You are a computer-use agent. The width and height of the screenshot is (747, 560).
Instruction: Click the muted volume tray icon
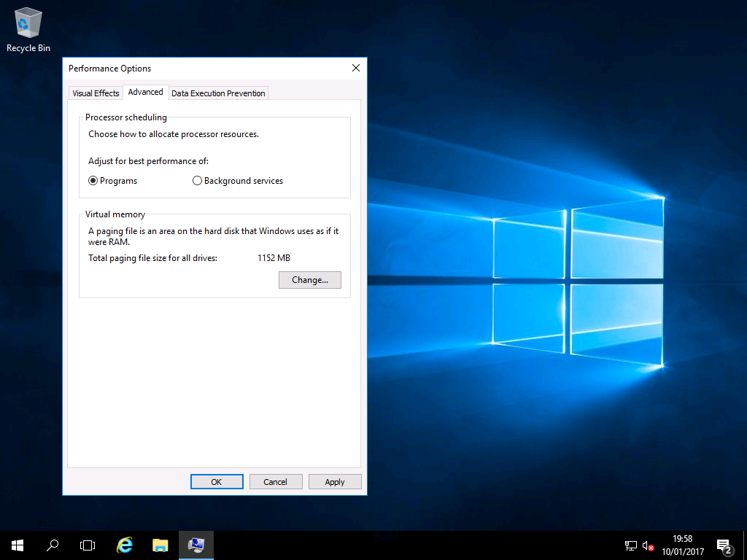click(648, 545)
